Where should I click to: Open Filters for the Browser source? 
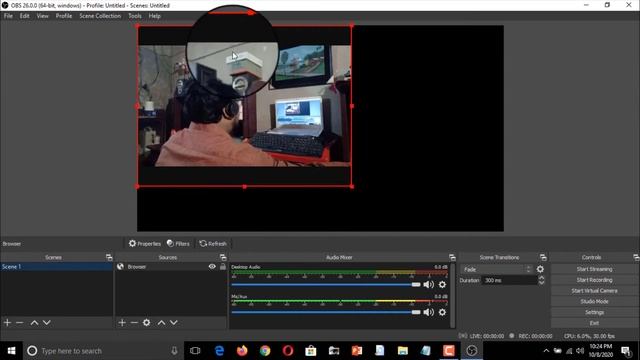[178, 244]
